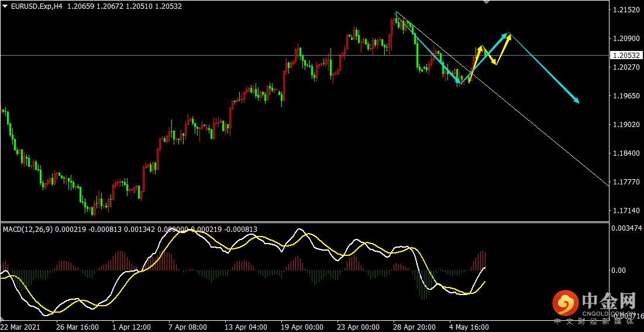
Task: Click the 1.18400 price scale label
Action: tap(625, 153)
